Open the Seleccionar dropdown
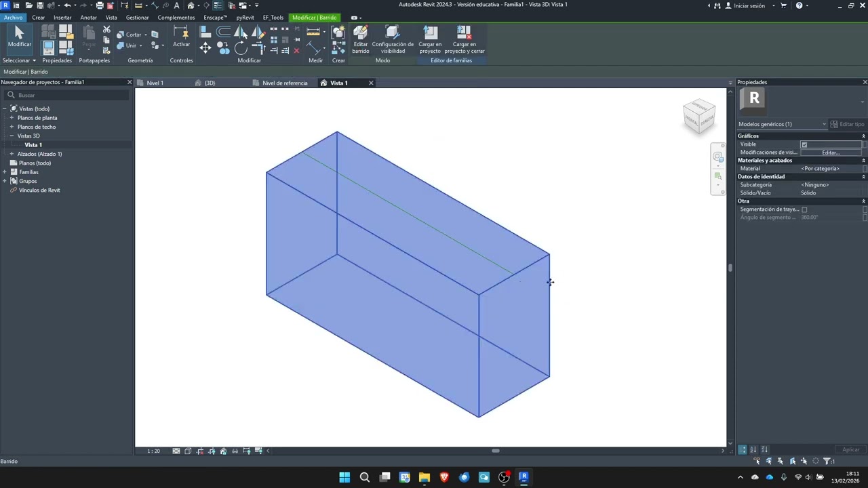Image resolution: width=868 pixels, height=488 pixels. [x=19, y=60]
